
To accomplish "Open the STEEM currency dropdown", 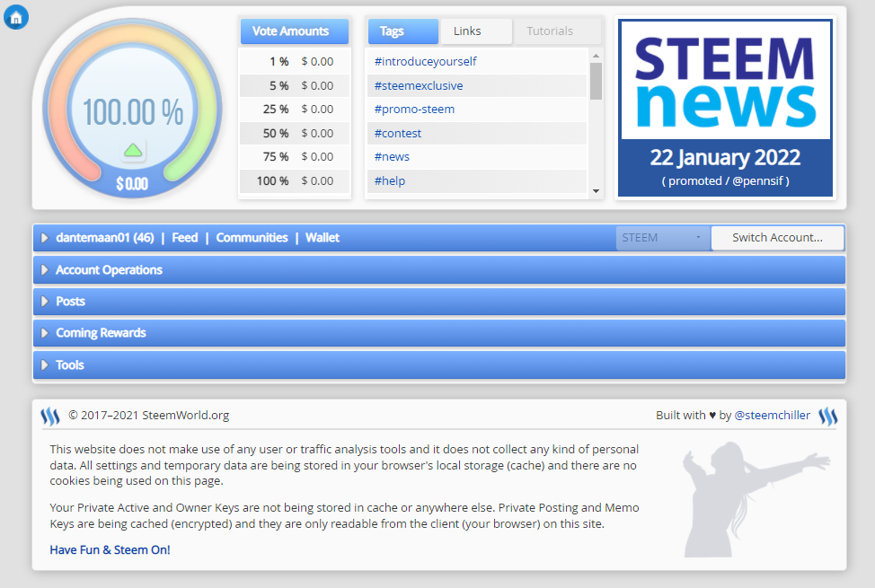I will coord(662,238).
